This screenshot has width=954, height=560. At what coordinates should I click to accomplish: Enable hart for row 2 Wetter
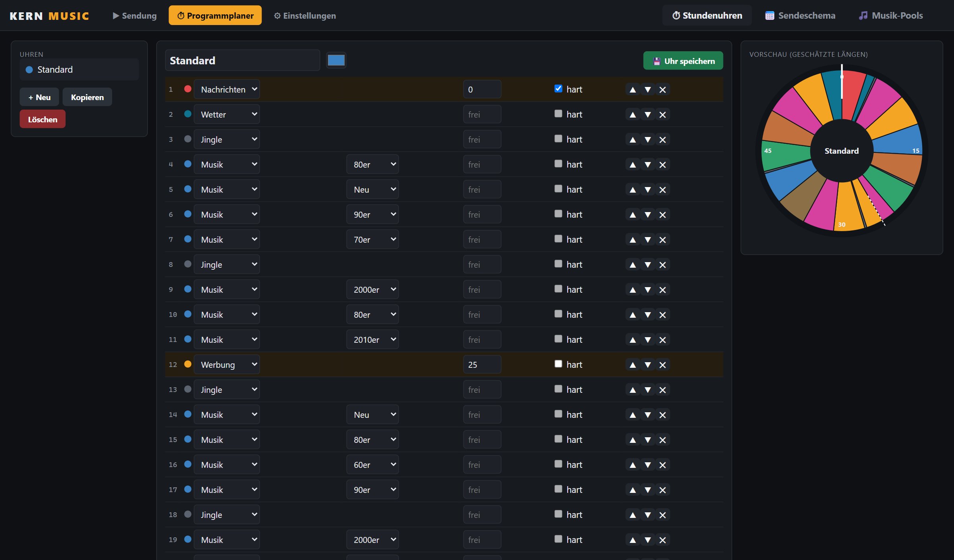coord(558,114)
